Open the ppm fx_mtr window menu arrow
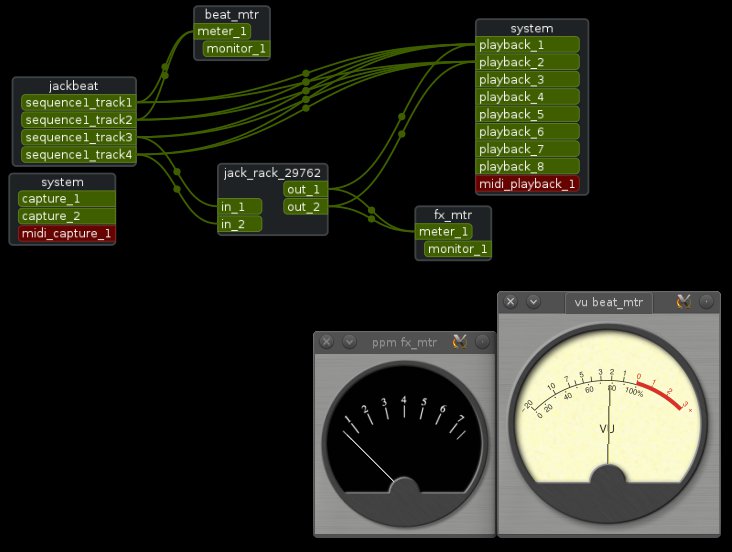Image resolution: width=732 pixels, height=552 pixels. 350,342
